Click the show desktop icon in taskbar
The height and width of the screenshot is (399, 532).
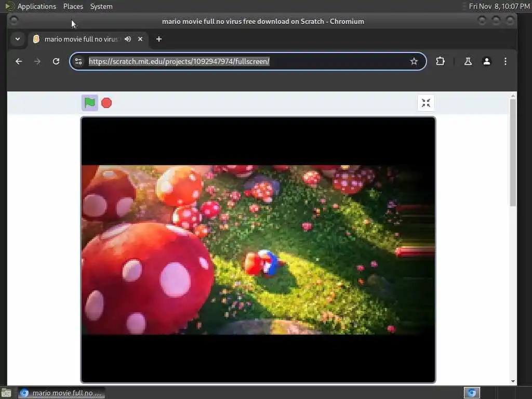pyautogui.click(x=6, y=393)
